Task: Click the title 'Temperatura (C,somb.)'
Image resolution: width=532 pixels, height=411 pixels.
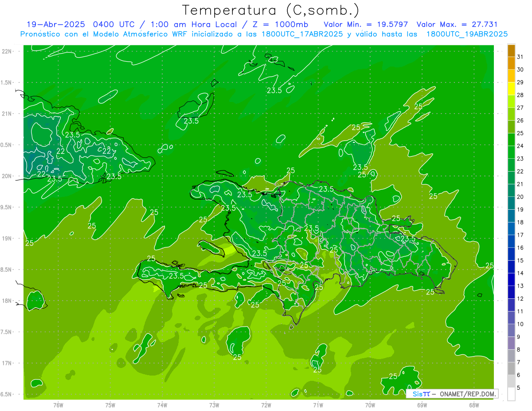Action: [x=271, y=10]
